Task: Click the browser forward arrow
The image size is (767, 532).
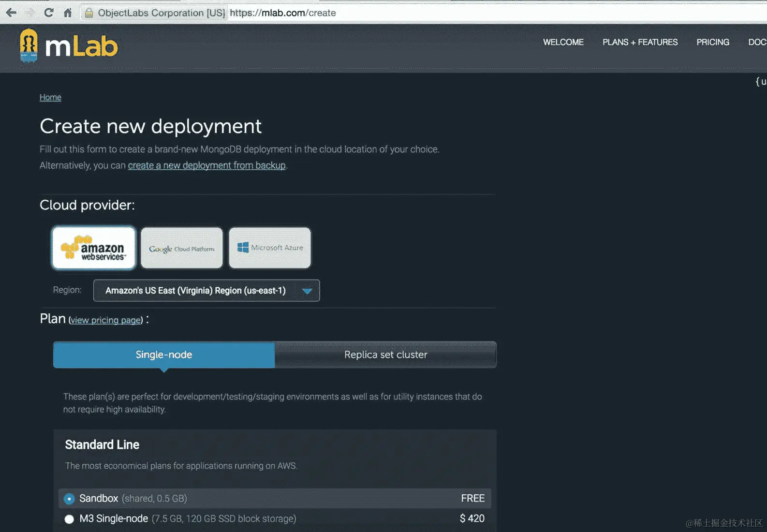Action: pos(30,13)
